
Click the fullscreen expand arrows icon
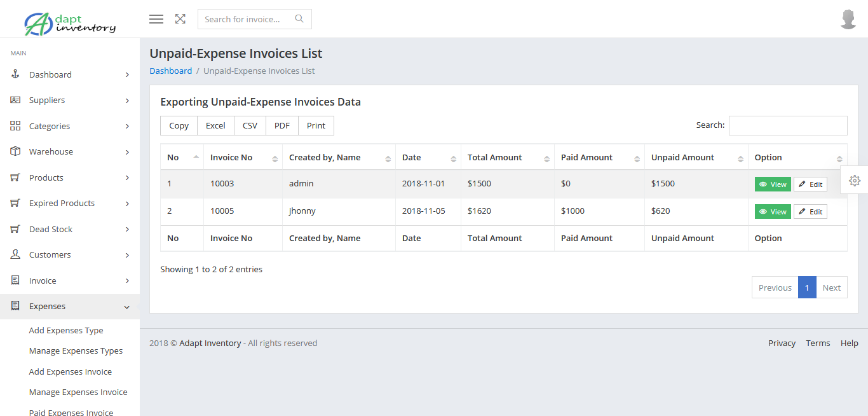click(180, 19)
